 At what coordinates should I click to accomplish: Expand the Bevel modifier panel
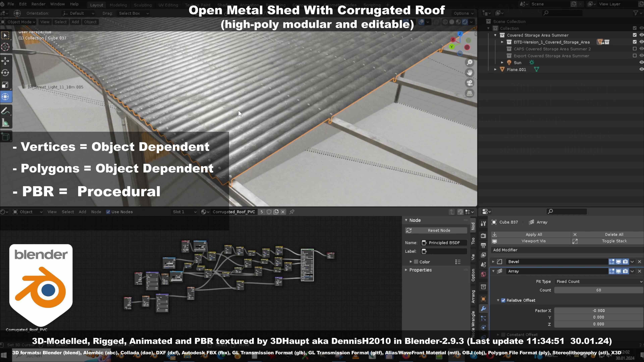(493, 262)
